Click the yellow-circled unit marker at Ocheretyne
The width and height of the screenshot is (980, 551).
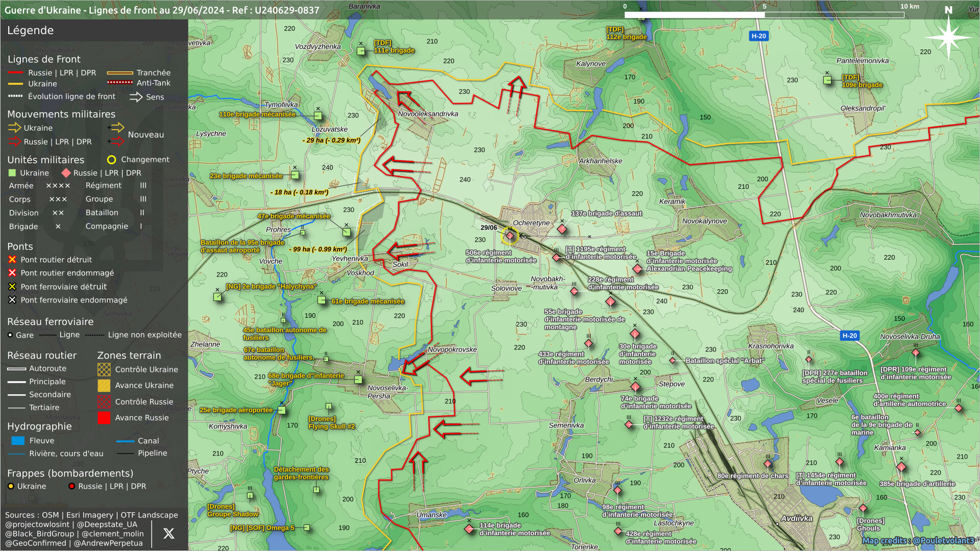pos(509,235)
